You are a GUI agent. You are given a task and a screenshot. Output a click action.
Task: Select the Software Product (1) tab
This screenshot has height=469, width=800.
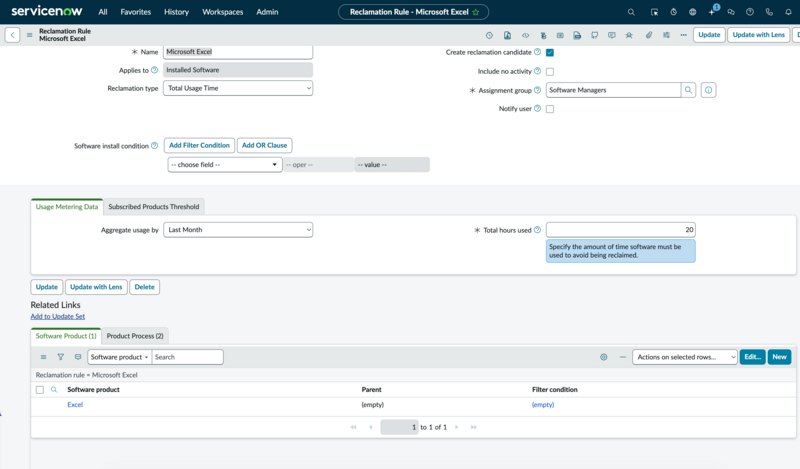coord(66,336)
